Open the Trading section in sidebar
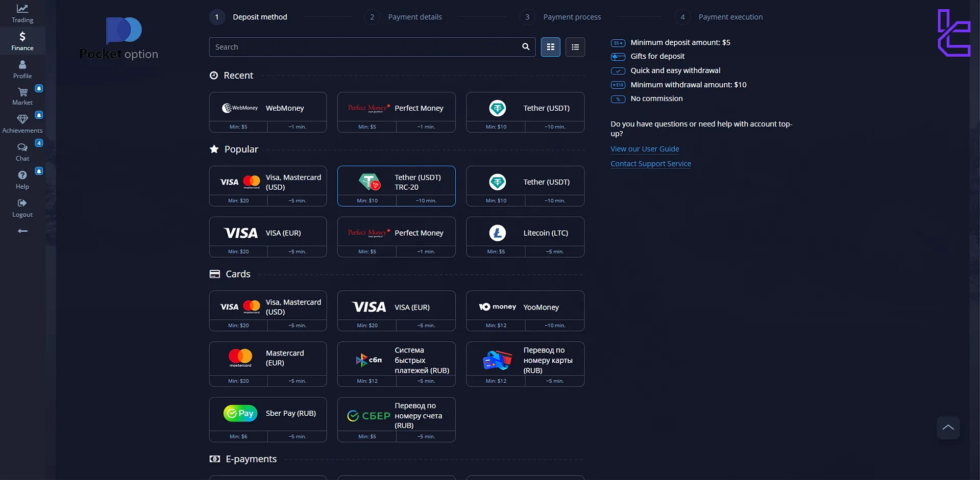This screenshot has width=980, height=480. pyautogui.click(x=22, y=14)
